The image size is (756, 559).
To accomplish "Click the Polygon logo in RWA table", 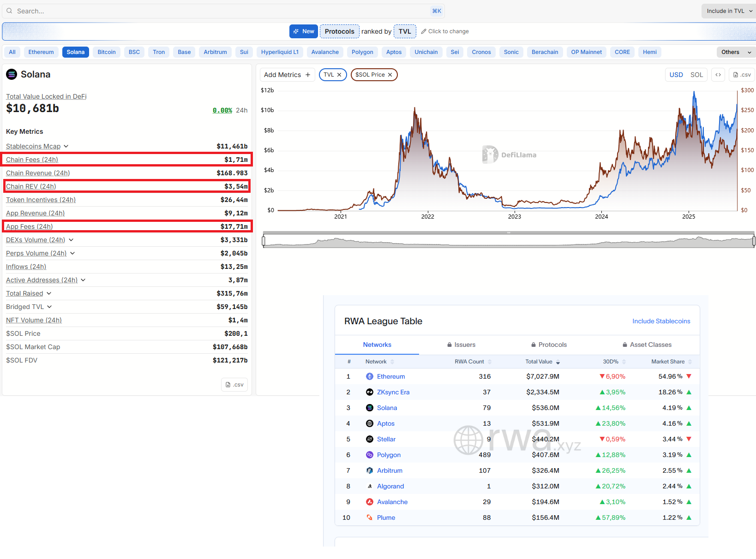I will pyautogui.click(x=370, y=455).
